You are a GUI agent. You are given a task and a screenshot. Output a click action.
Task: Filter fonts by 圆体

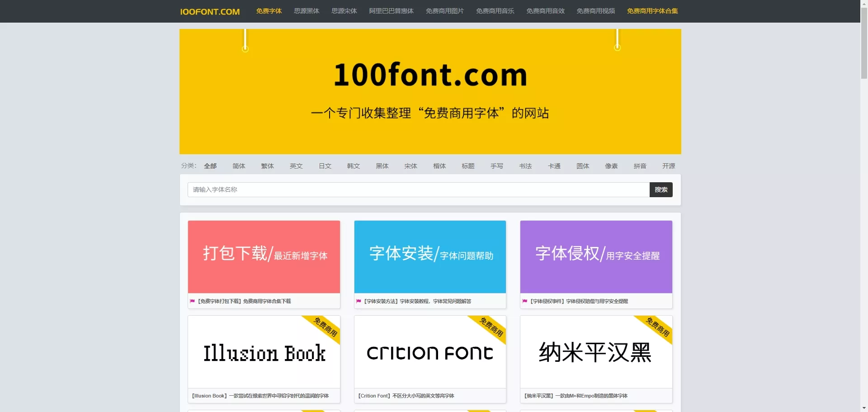583,166
